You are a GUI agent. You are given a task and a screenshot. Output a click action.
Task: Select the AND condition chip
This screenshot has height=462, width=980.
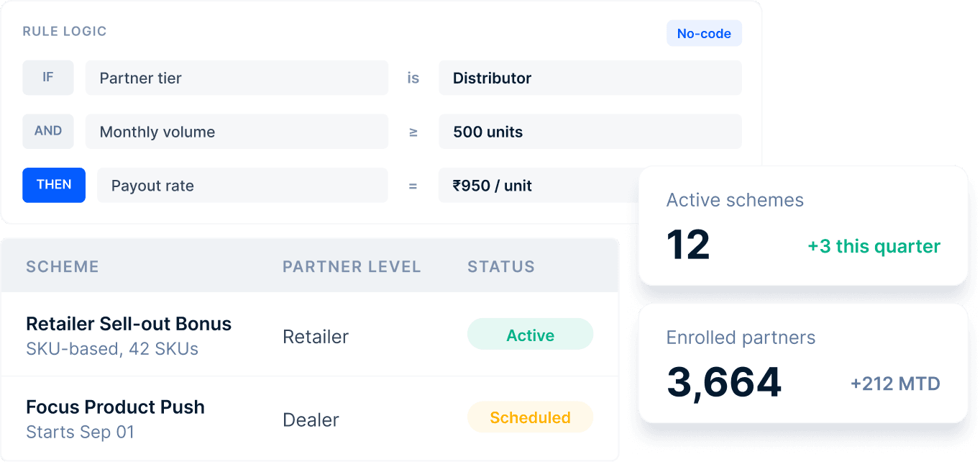tap(48, 132)
